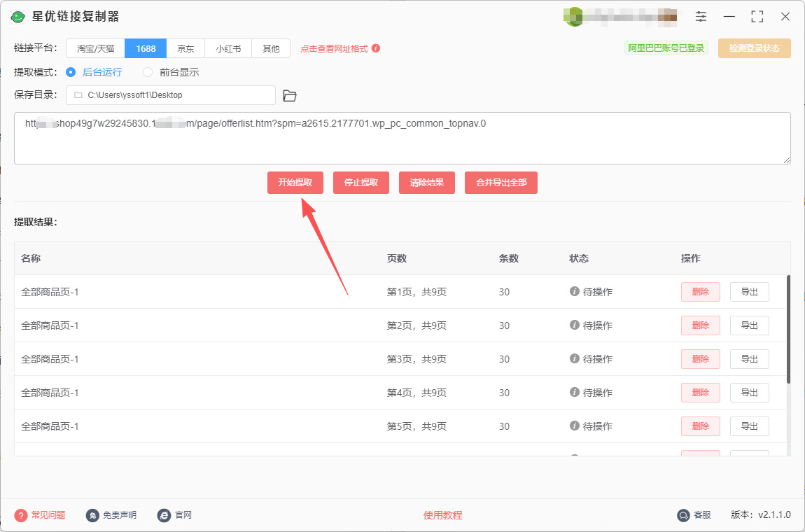Viewport: 805px width, 532px height.
Task: Click the disclaimer icon in footer
Action: click(92, 515)
